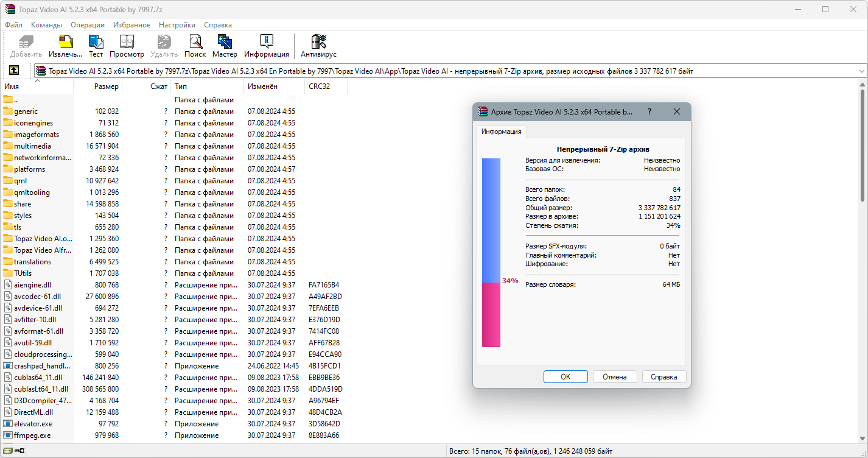This screenshot has height=458, width=868.
Task: Select the tls folder name
Action: (18, 227)
